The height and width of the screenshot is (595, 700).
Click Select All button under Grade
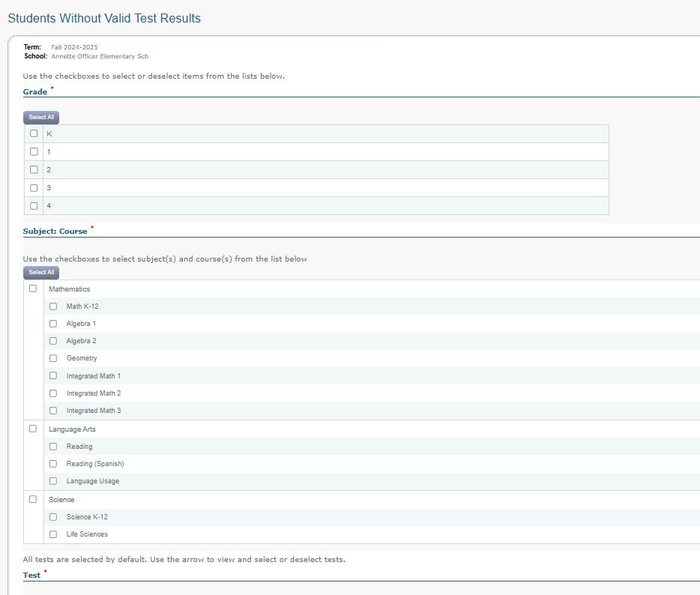point(41,117)
